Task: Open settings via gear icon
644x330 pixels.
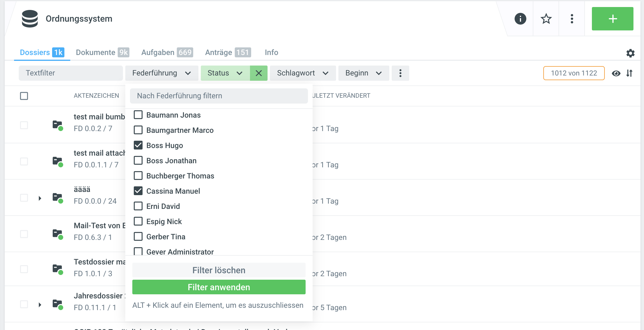Action: click(x=630, y=53)
